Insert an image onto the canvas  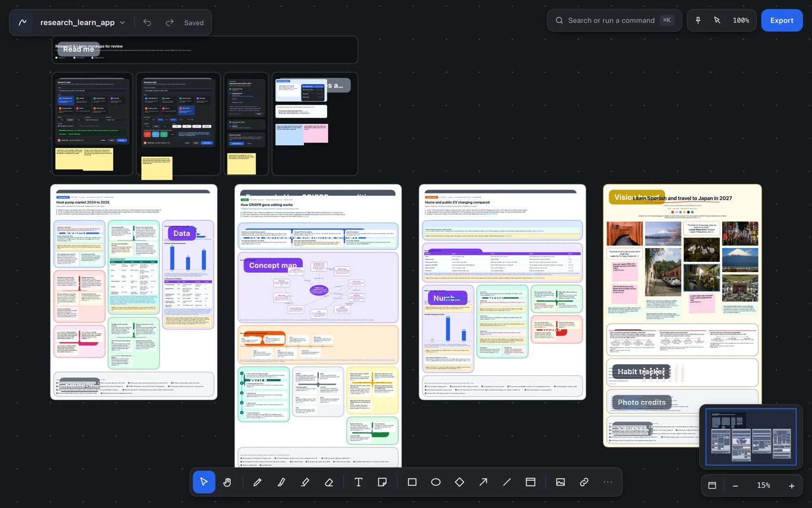(560, 482)
